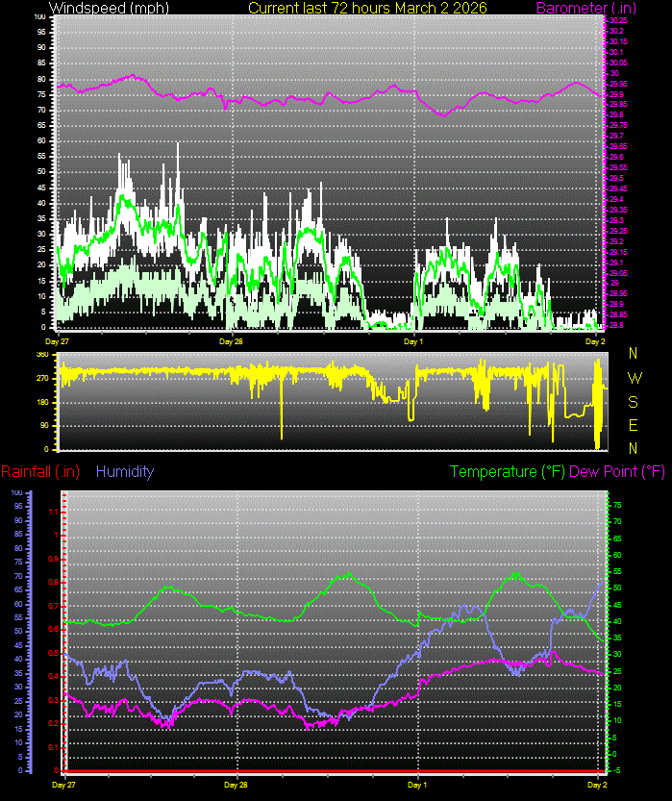The image size is (672, 801).
Task: Click Day 2 marker under windspeed chart
Action: coord(596,340)
